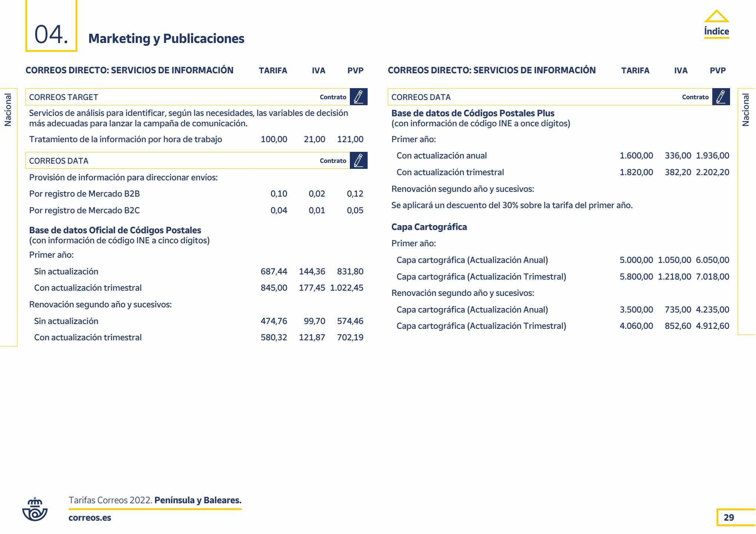The image size is (756, 534).
Task: Click the pencil contract icon beside CORREOS TARGET
Action: click(x=358, y=97)
